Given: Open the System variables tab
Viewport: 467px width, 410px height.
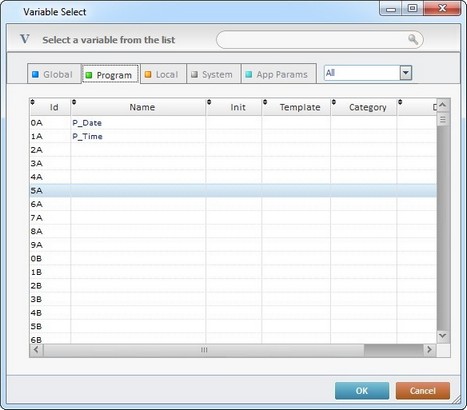Looking at the screenshot, I should click(213, 74).
